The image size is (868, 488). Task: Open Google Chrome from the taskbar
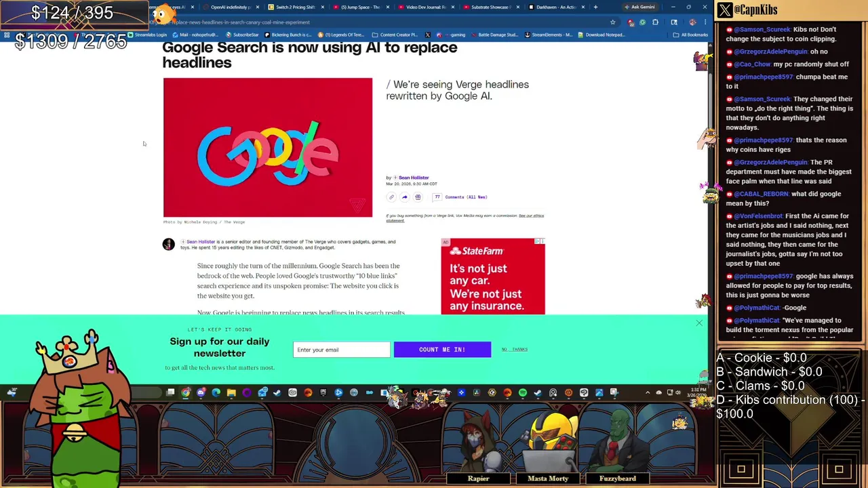185,392
